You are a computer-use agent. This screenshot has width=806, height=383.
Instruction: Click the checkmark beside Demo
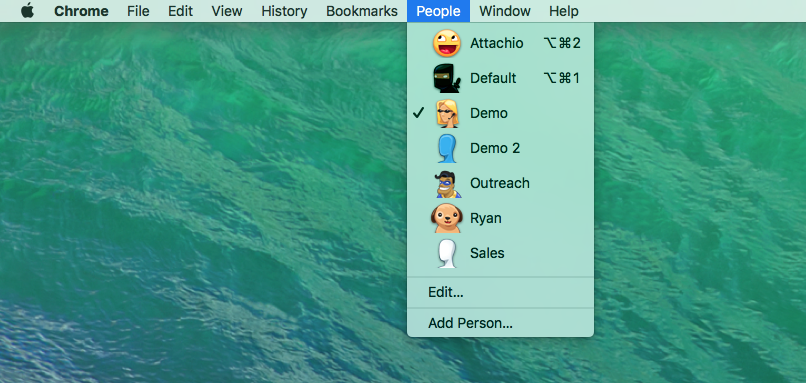[x=418, y=113]
